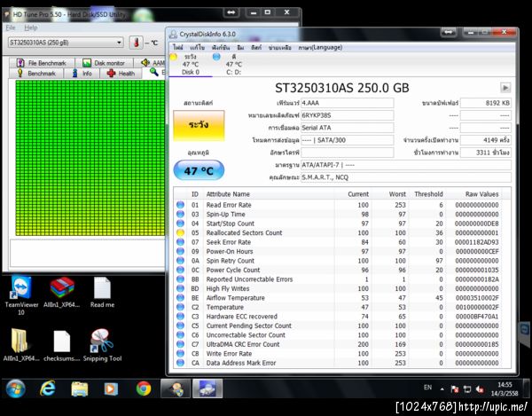Click the yellow caution health status button

(x=199, y=125)
